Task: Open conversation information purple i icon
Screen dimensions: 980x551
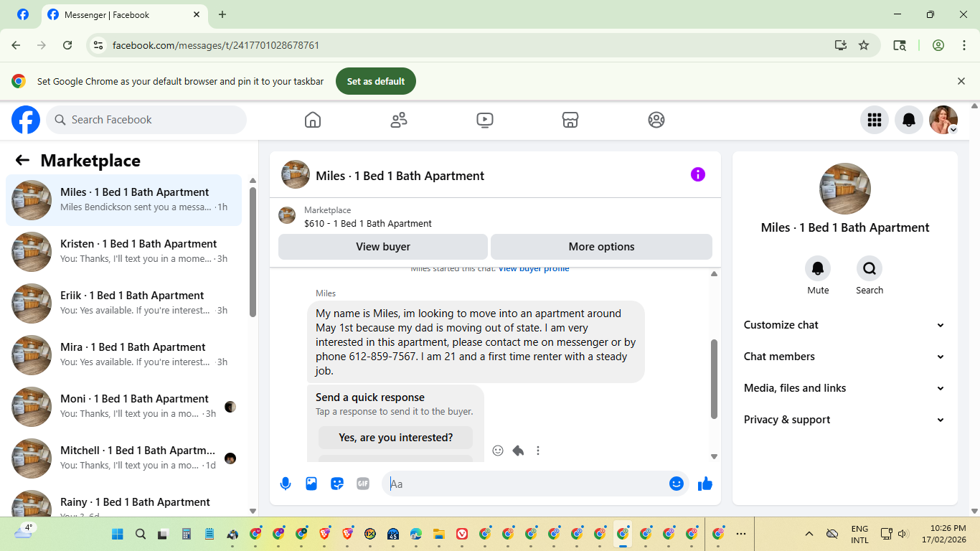Action: pos(698,174)
